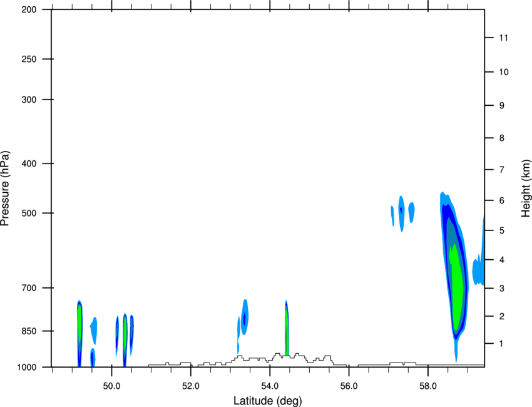
Task: Click latitude tick label 54.0
Action: pyautogui.click(x=270, y=386)
